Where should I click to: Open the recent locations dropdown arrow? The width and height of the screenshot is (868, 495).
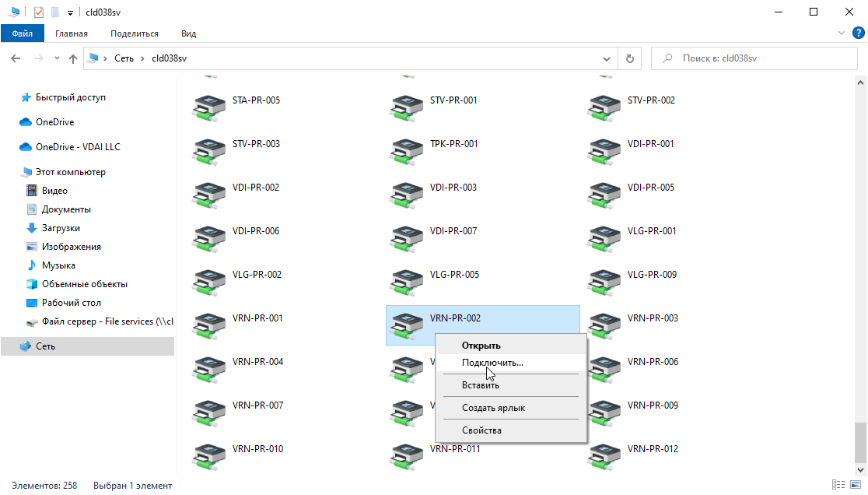[x=57, y=58]
